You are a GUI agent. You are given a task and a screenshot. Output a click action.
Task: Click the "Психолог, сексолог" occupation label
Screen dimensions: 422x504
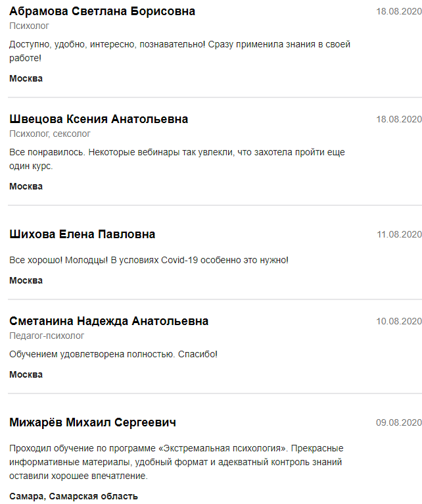[x=49, y=134]
